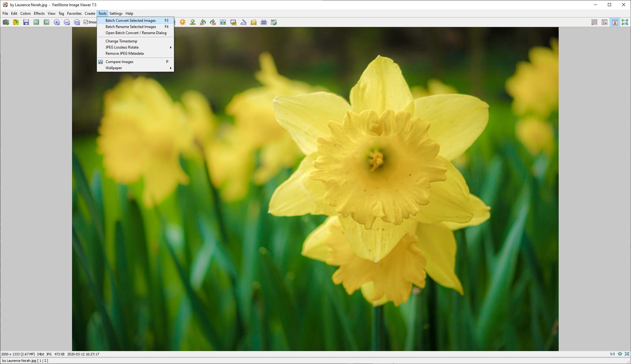This screenshot has height=364, width=631.
Task: Expand the Wallpaper submenu
Action: click(114, 68)
